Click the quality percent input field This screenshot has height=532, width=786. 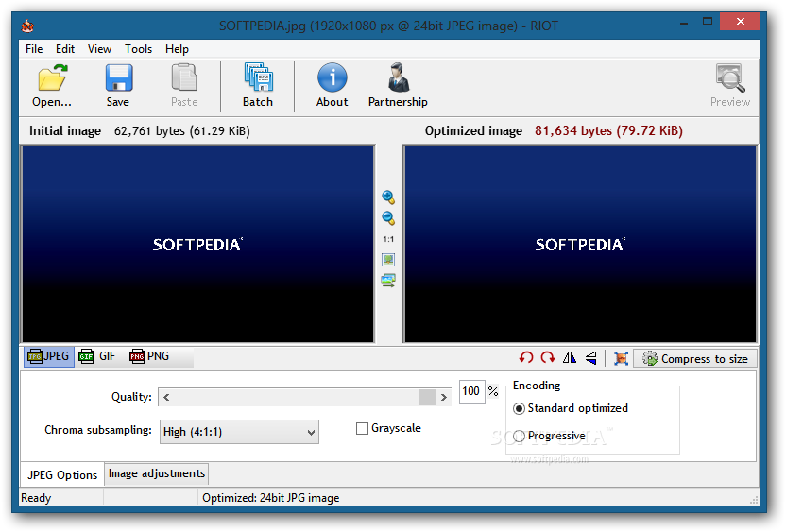tap(471, 391)
